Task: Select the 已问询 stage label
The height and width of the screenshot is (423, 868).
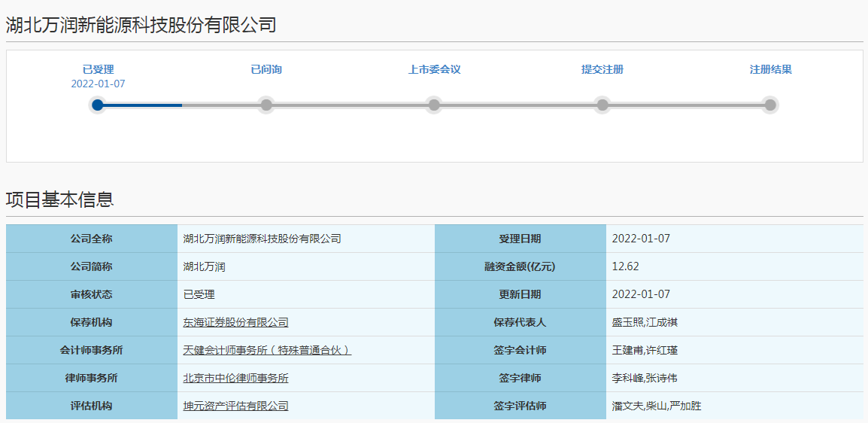Action: click(x=266, y=69)
